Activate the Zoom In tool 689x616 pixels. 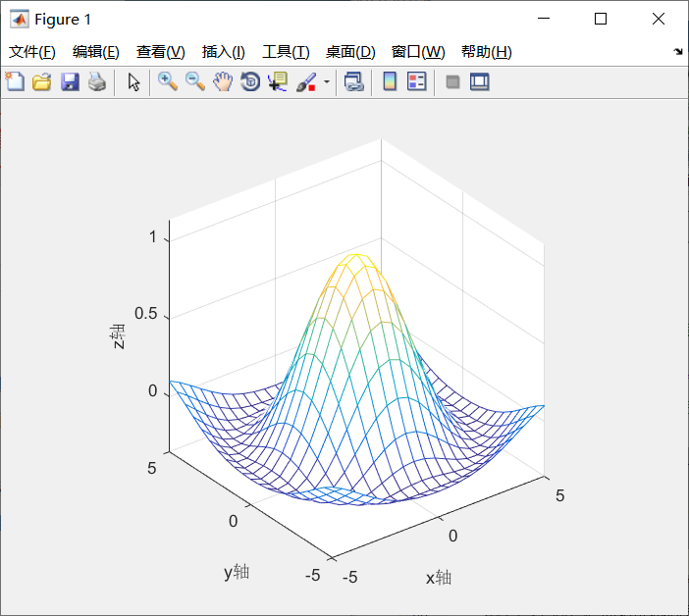(168, 81)
